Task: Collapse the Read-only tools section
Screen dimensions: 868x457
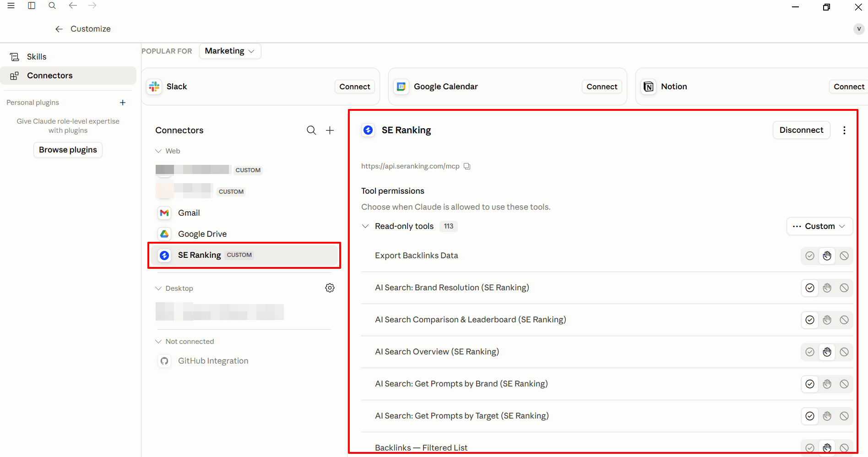Action: tap(365, 226)
